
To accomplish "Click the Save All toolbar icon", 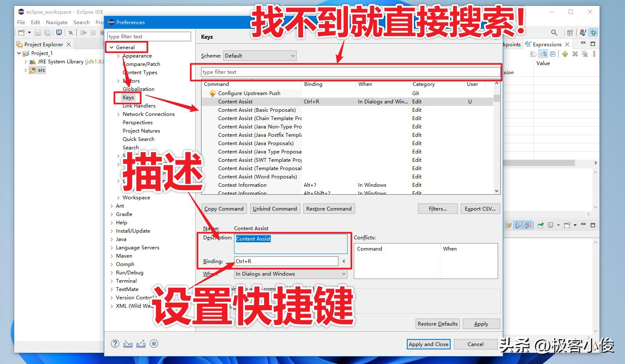I will tap(47, 32).
